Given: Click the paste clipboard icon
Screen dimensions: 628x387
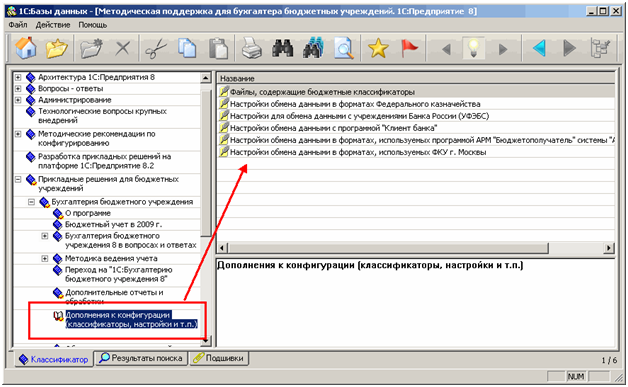Looking at the screenshot, I should point(218,48).
